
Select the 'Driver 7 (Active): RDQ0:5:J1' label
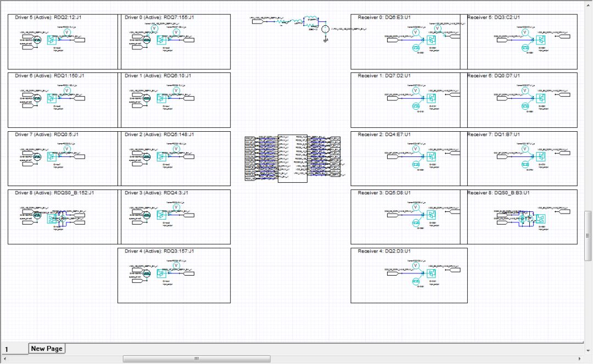point(47,134)
